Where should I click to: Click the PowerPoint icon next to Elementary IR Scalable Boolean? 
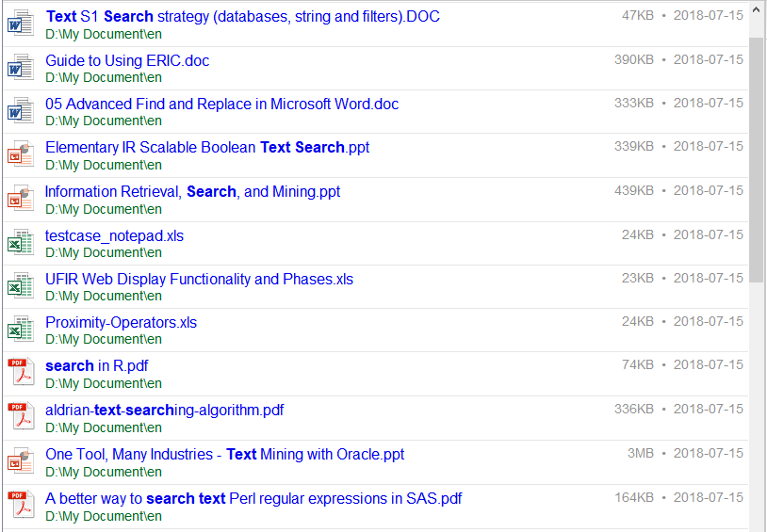tap(20, 154)
